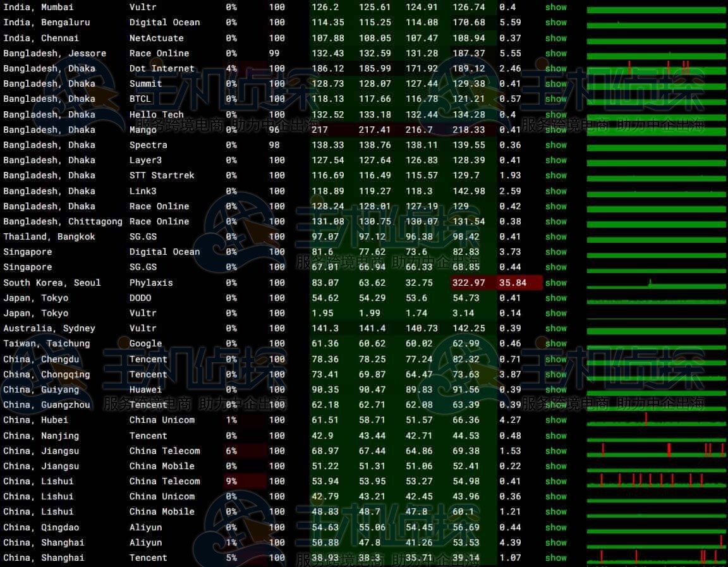This screenshot has width=728, height=567.
Task: Click show for Shanghai Tencent row
Action: [555, 558]
